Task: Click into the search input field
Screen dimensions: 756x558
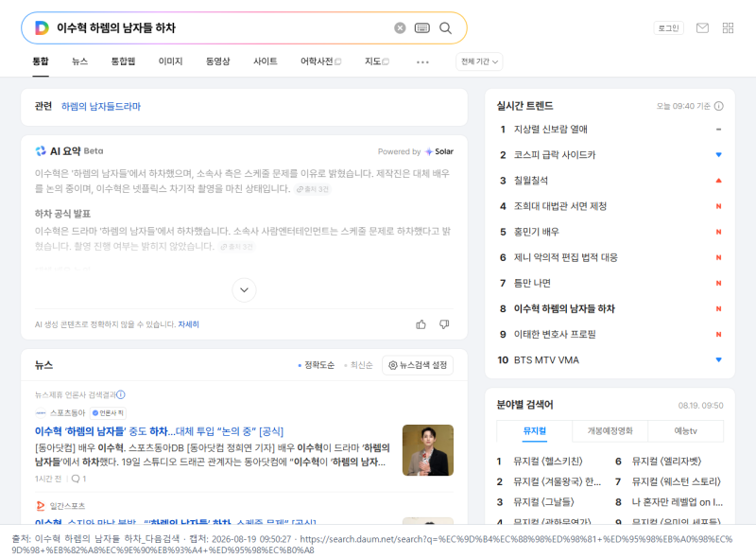Action: 222,28
